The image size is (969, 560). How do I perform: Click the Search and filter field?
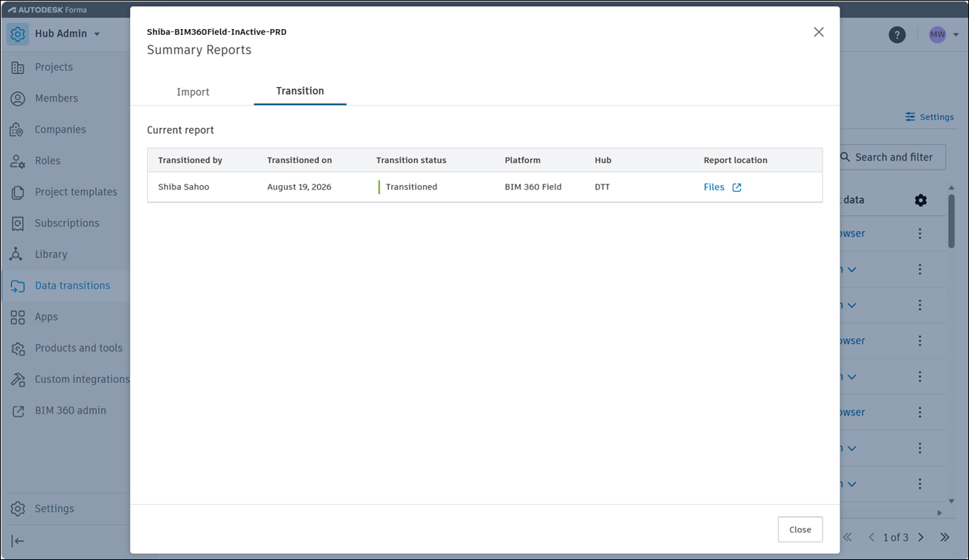pos(892,157)
